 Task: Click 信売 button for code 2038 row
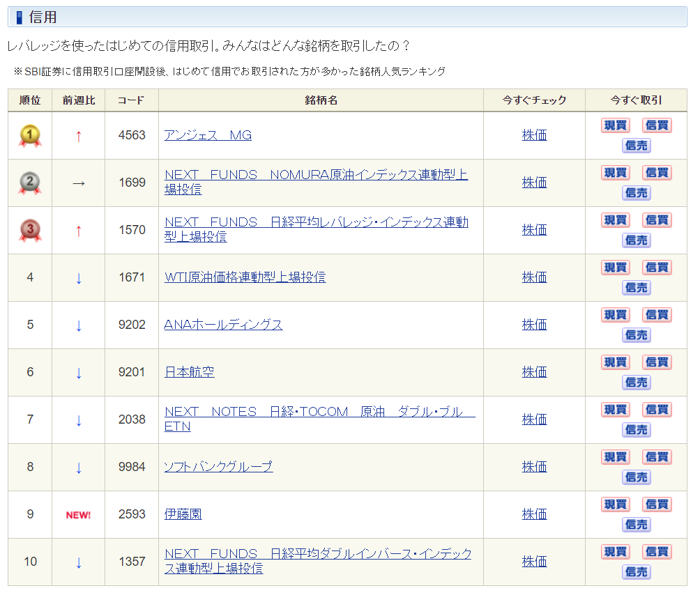click(636, 429)
